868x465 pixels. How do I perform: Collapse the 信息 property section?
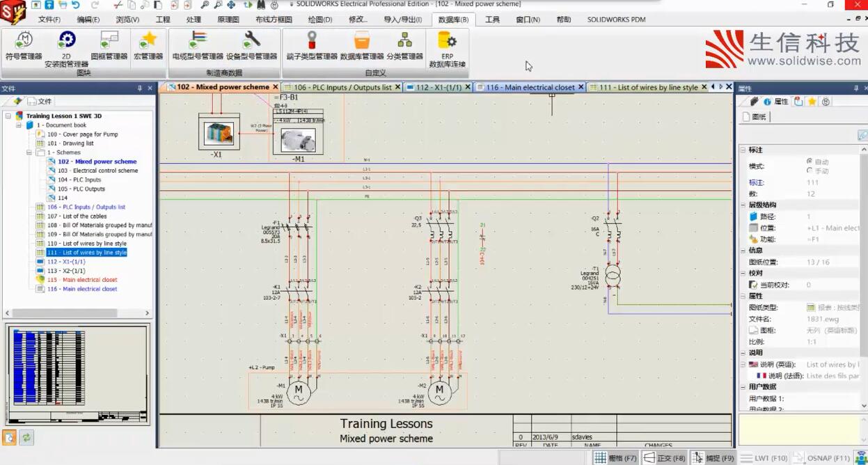[x=743, y=251]
